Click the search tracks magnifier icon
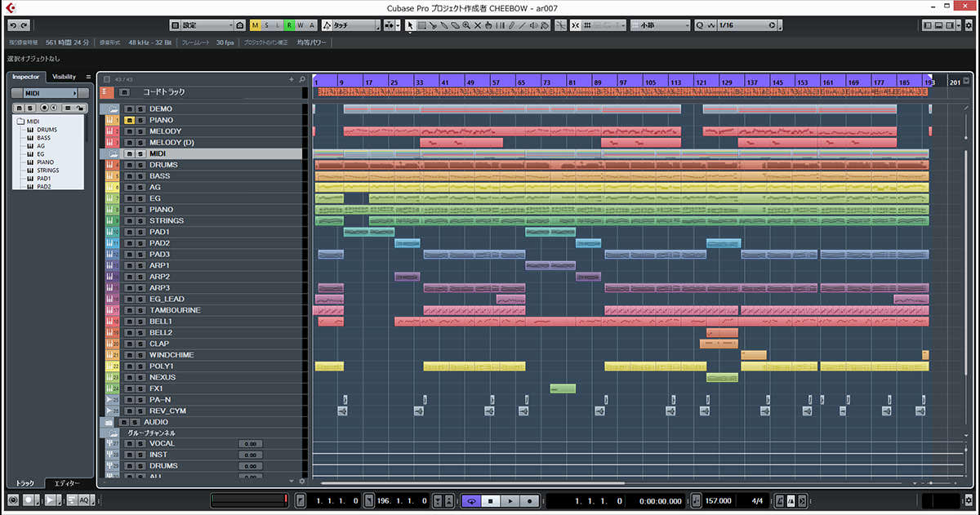 (302, 79)
